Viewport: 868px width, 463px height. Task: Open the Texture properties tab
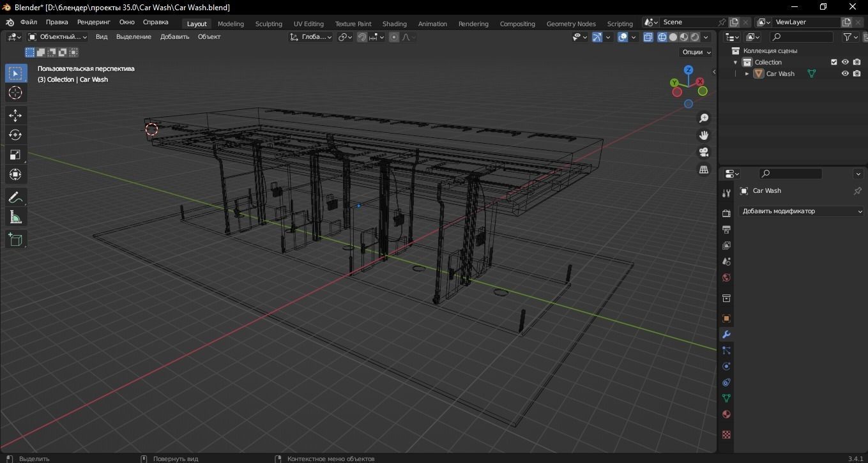click(726, 434)
